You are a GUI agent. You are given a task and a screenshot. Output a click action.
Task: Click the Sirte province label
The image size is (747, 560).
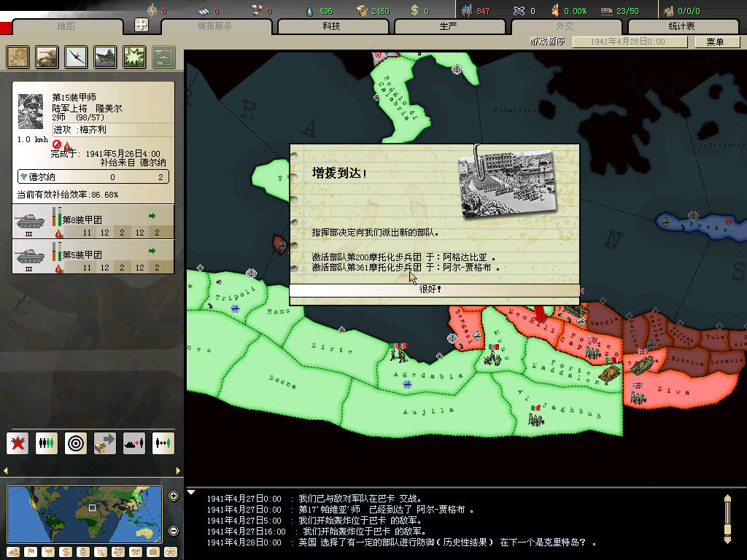pos(332,348)
